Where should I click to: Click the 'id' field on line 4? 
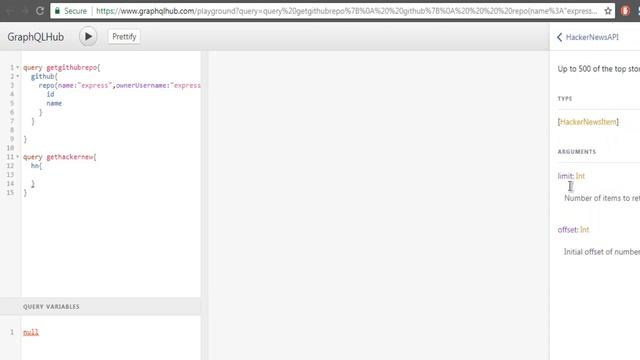[x=50, y=94]
